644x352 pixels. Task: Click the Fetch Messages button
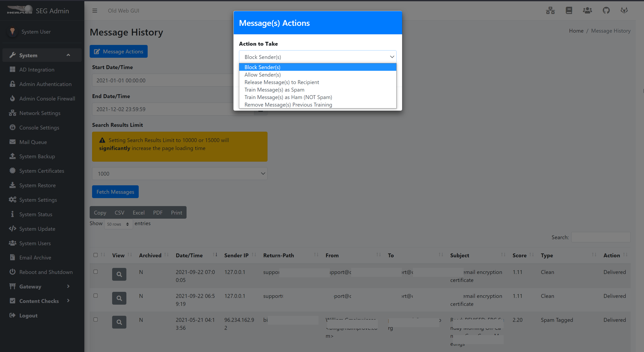coord(115,192)
